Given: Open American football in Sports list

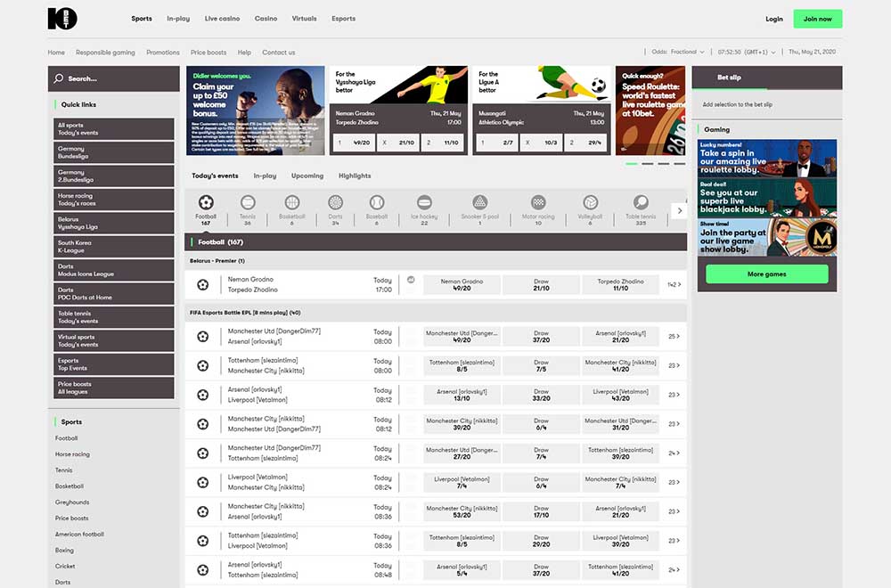Looking at the screenshot, I should pos(79,534).
